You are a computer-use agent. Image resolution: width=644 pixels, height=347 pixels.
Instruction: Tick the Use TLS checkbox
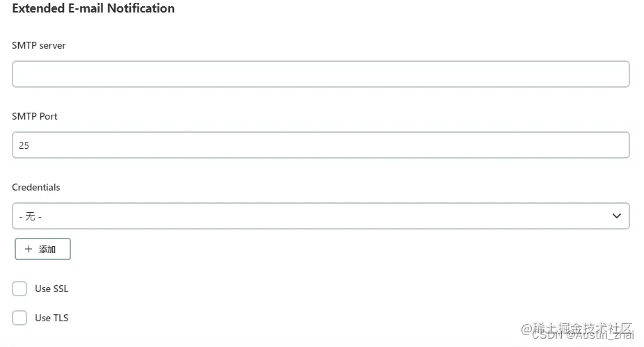tap(19, 318)
